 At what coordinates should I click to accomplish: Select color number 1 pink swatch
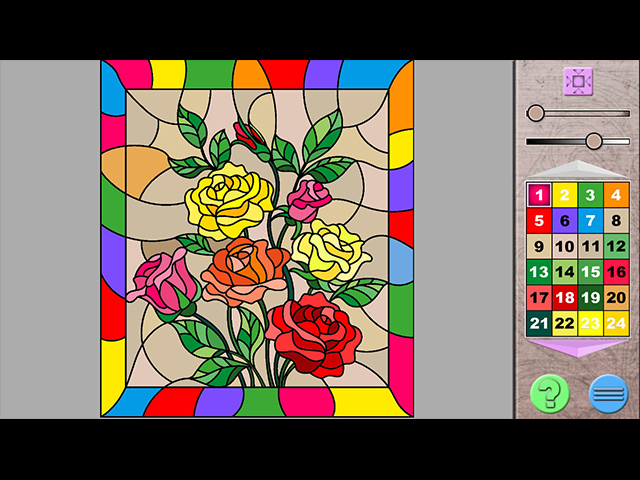(x=538, y=195)
